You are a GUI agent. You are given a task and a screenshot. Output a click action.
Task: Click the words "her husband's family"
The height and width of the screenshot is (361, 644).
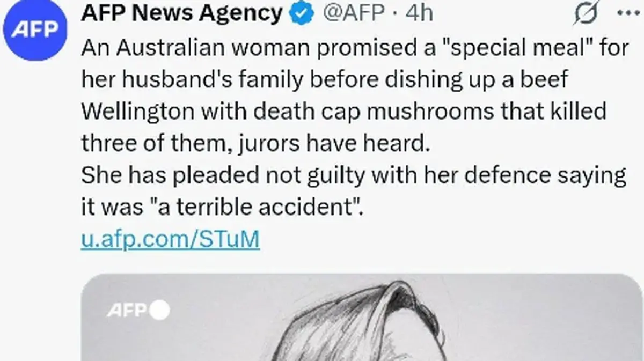[x=177, y=80]
